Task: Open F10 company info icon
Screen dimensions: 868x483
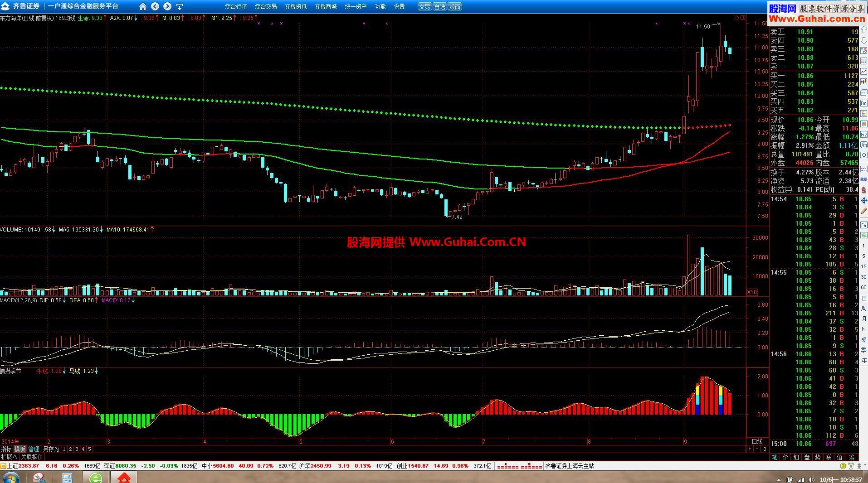Action: coord(863,103)
